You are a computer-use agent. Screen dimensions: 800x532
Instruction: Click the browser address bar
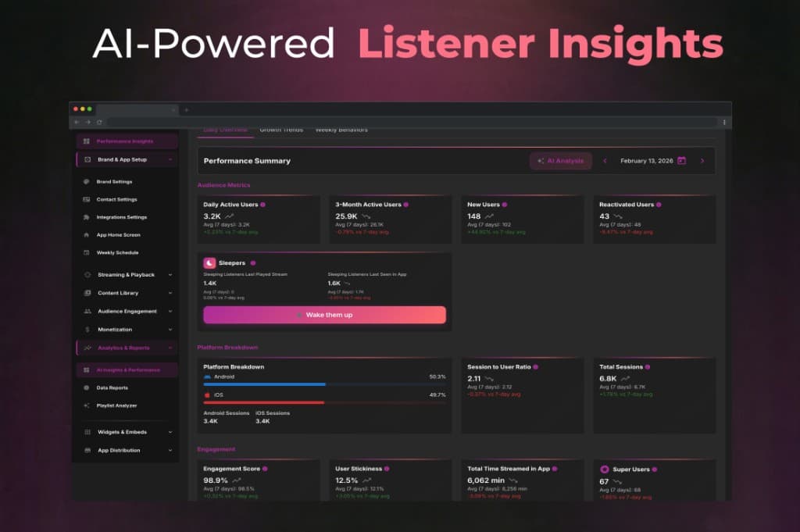pos(412,123)
